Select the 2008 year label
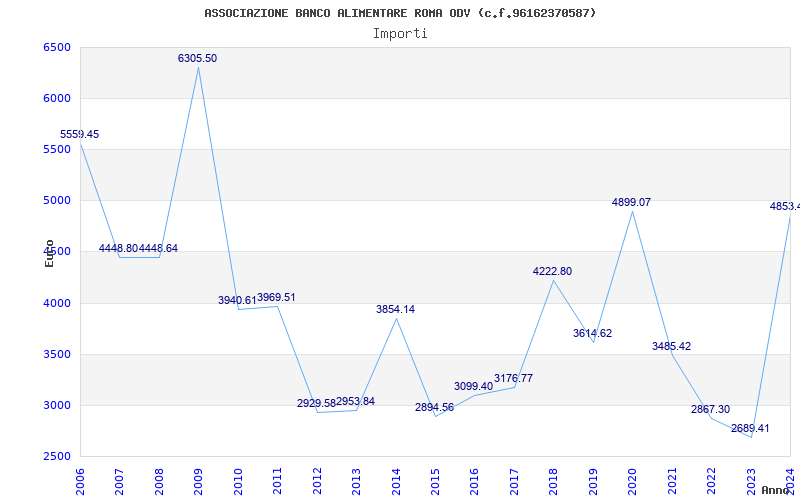The height and width of the screenshot is (500, 800). click(159, 481)
